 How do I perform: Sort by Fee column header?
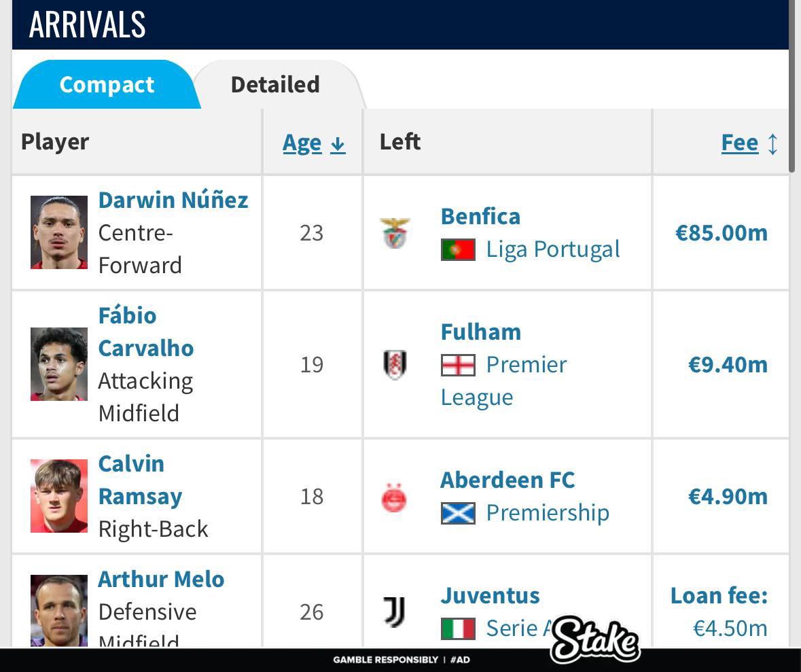[x=749, y=143]
